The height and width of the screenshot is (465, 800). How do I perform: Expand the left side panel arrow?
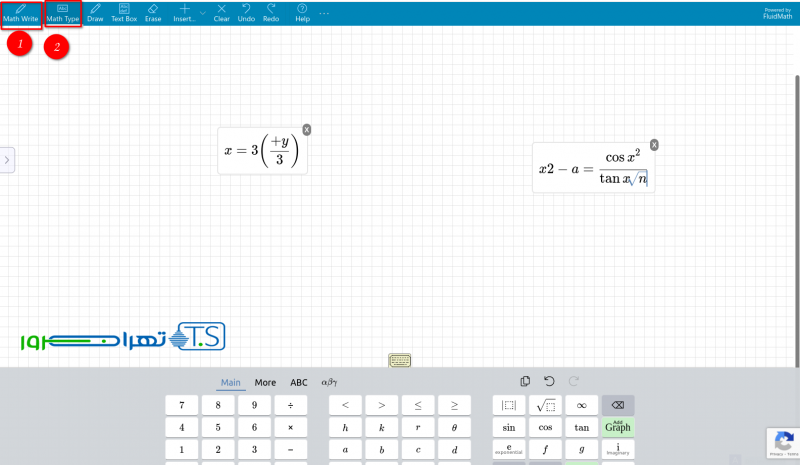[x=7, y=159]
